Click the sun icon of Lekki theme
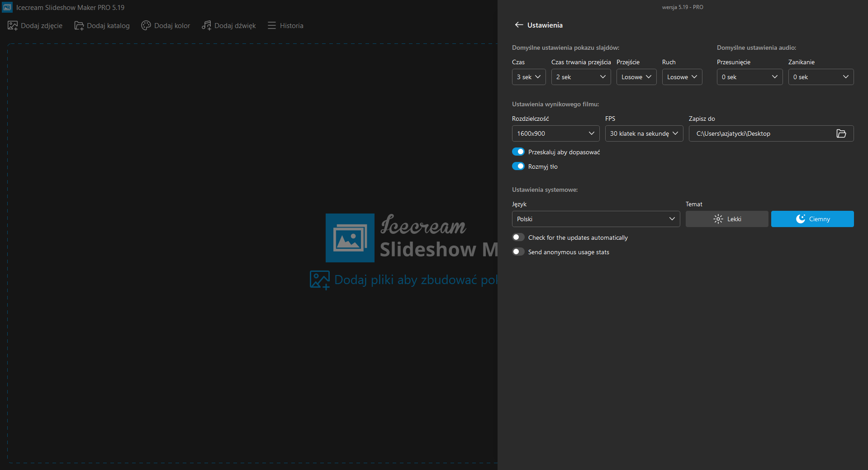868x470 pixels. click(718, 219)
